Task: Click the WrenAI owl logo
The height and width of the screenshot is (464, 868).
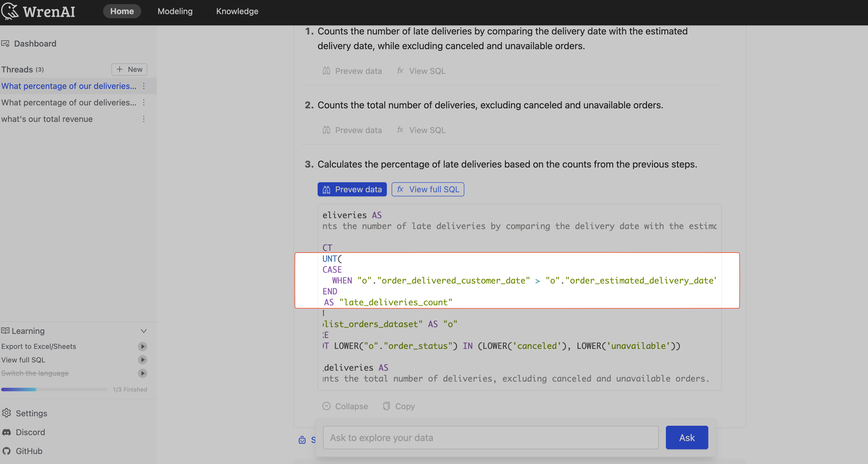Action: 9,11
